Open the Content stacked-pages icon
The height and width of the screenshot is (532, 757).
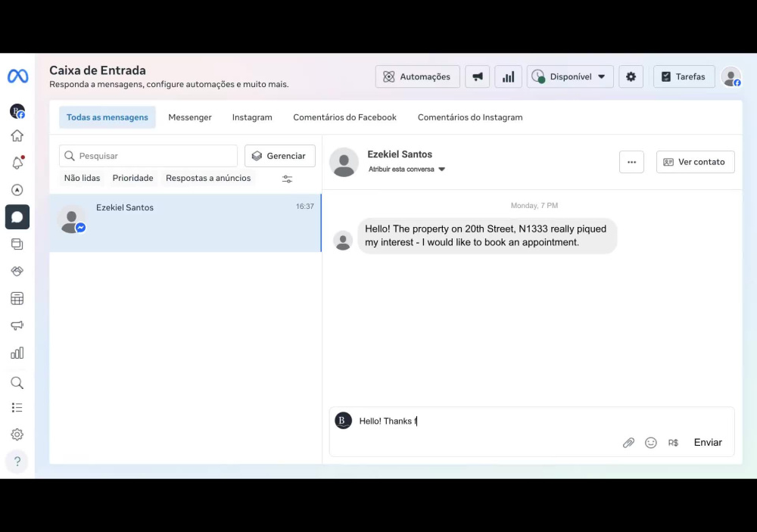coord(17,244)
